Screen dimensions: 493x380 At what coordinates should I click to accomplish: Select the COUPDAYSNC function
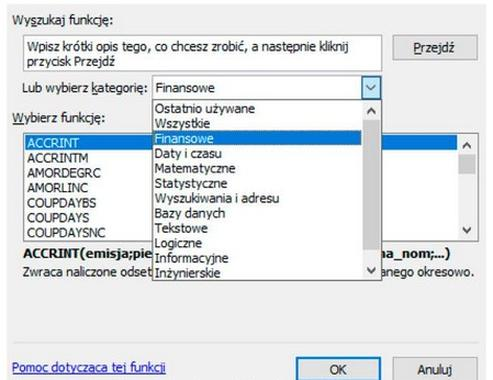88,233
